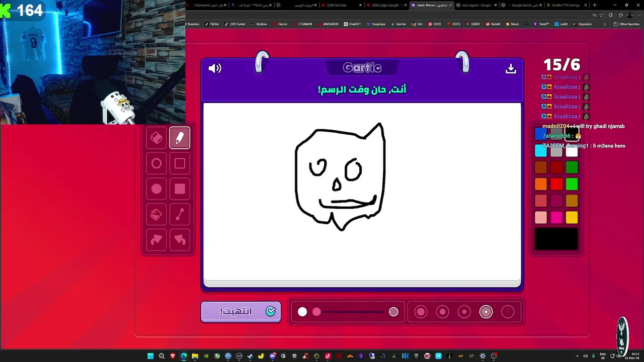
Task: Mute game sound with the speaker icon
Action: 215,68
